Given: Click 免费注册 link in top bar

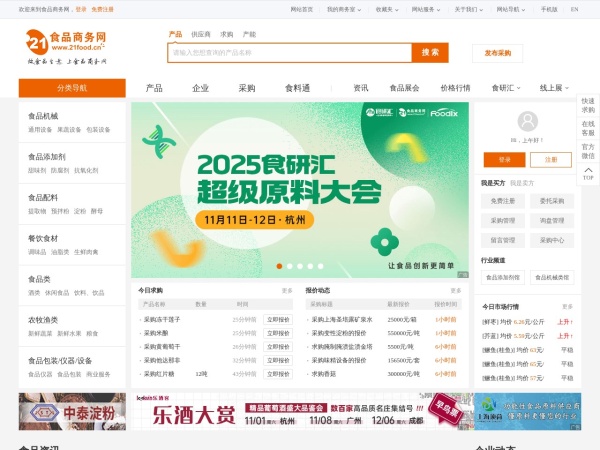Looking at the screenshot, I should pos(103,10).
